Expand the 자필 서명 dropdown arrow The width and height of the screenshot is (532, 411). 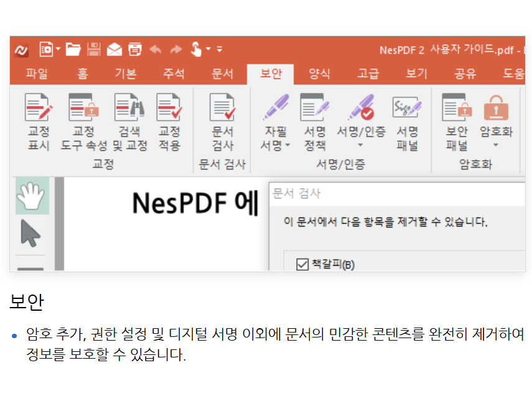coord(287,145)
